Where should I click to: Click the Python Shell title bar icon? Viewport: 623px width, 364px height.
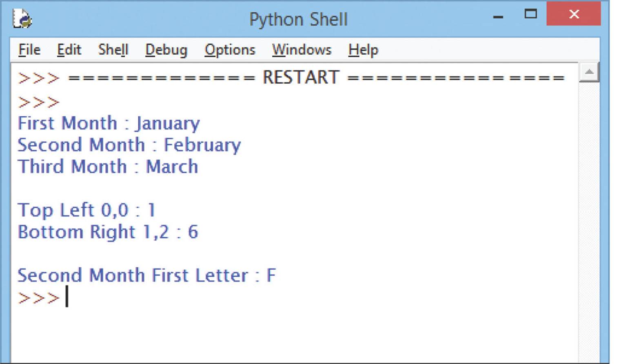22,19
